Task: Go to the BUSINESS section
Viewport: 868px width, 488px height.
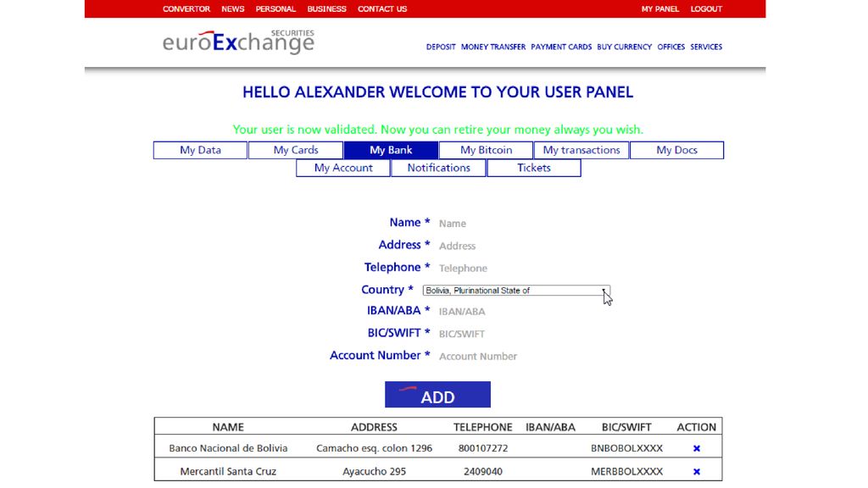Action: click(x=326, y=8)
